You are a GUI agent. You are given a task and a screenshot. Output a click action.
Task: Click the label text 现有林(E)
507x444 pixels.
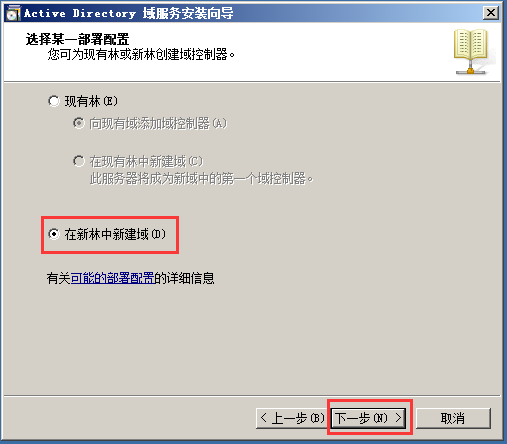[x=91, y=101]
